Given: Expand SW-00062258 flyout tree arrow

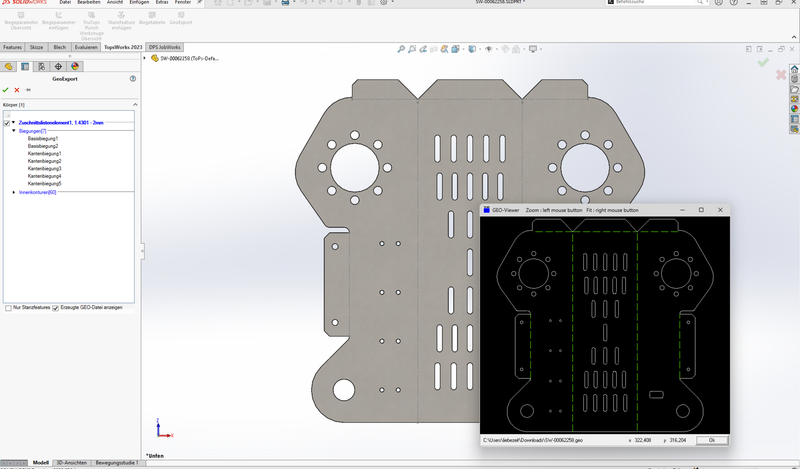Looking at the screenshot, I should (x=145, y=58).
